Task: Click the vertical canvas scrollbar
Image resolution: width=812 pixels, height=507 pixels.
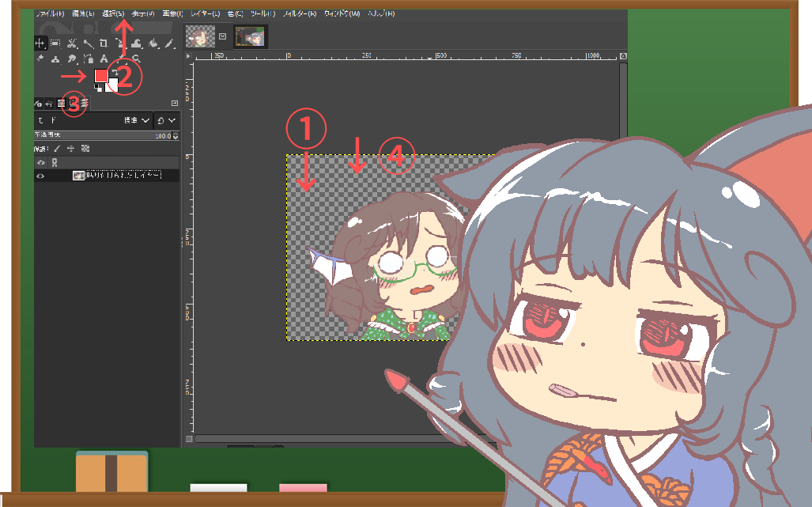Action: click(x=624, y=101)
